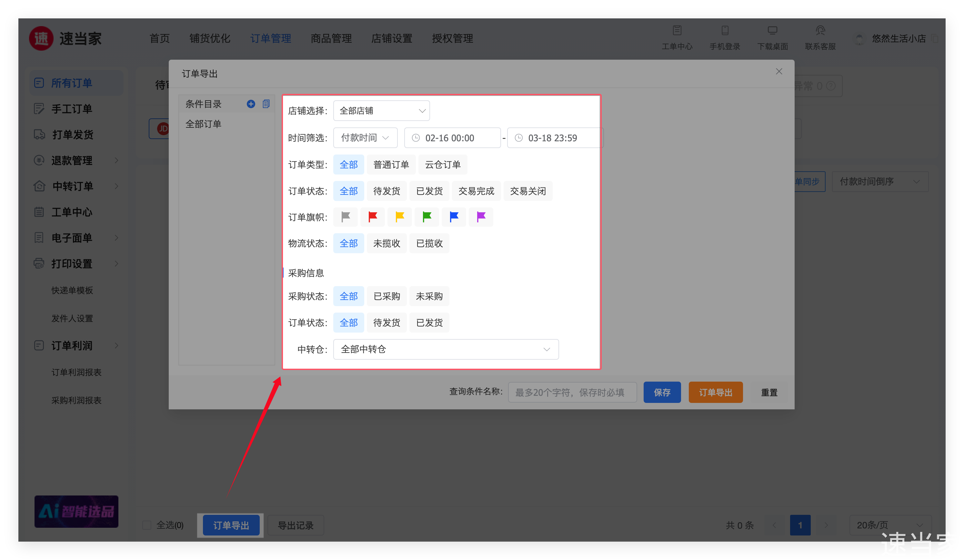
Task: Choose 待发货 in the first 订单状态 row
Action: tap(387, 191)
